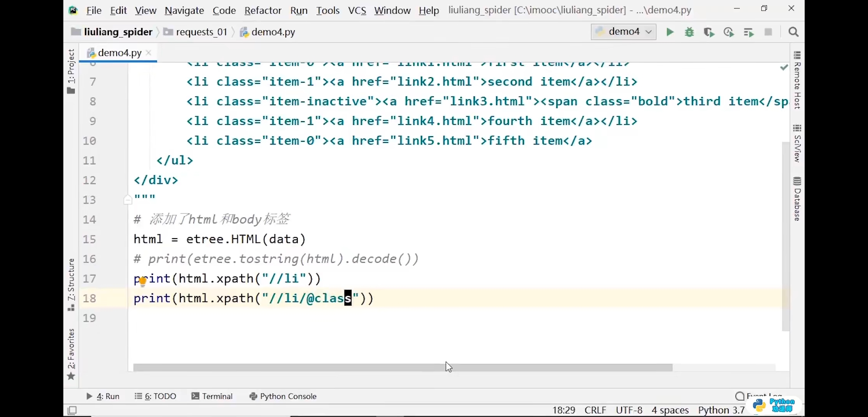The image size is (868, 417).
Task: Open the UTF-8 encoding selector
Action: click(629, 410)
